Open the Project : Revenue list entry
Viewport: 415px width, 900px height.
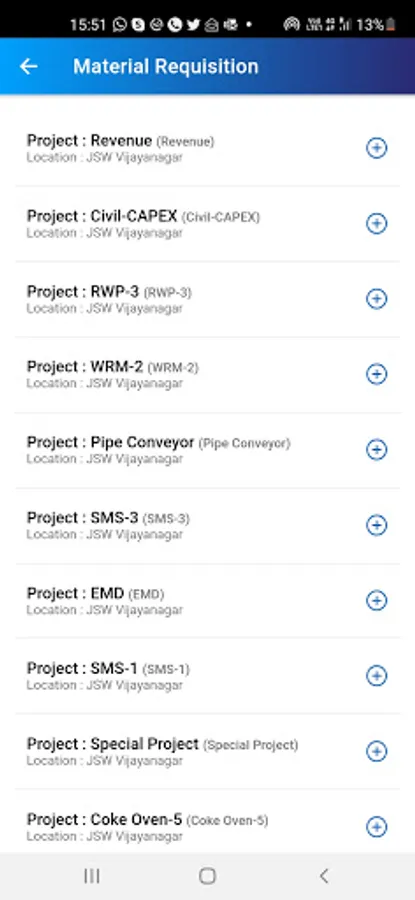[x=207, y=148]
